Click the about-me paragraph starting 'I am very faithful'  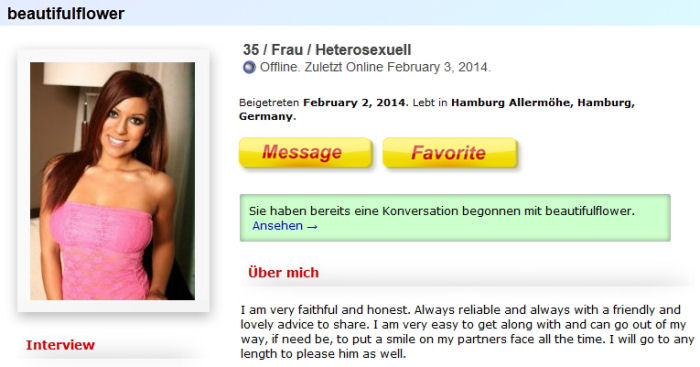coord(467,331)
